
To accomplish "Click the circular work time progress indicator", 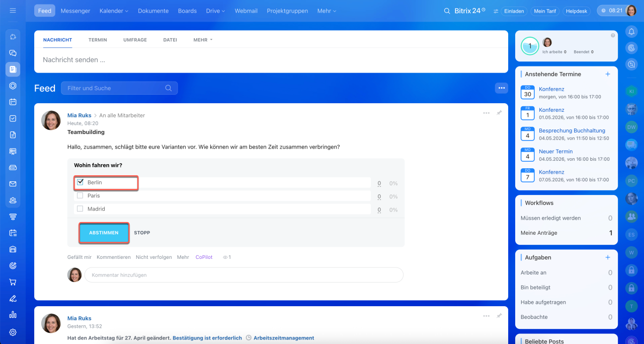I will [529, 46].
